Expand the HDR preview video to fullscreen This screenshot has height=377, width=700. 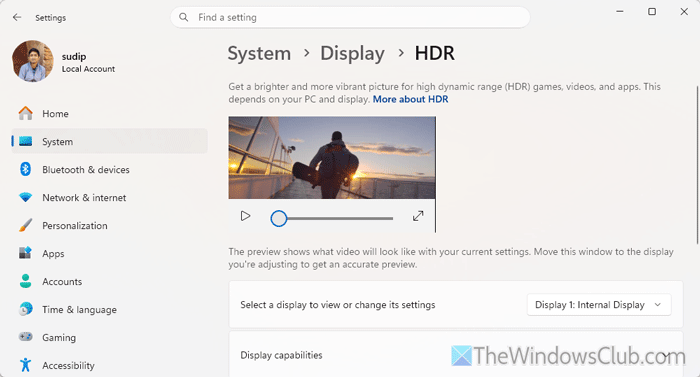tap(418, 216)
